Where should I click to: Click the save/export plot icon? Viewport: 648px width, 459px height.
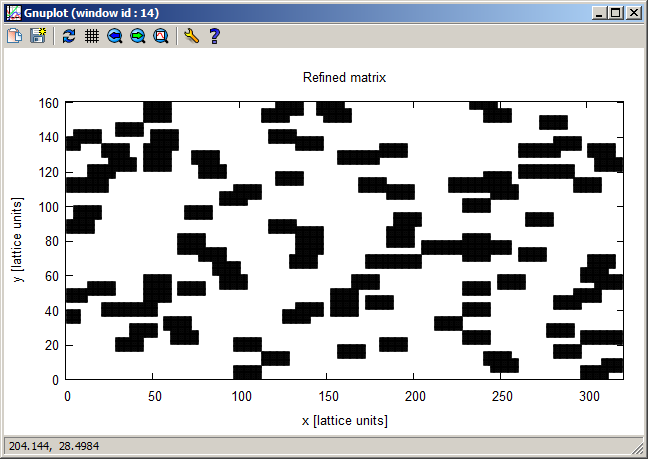38,36
